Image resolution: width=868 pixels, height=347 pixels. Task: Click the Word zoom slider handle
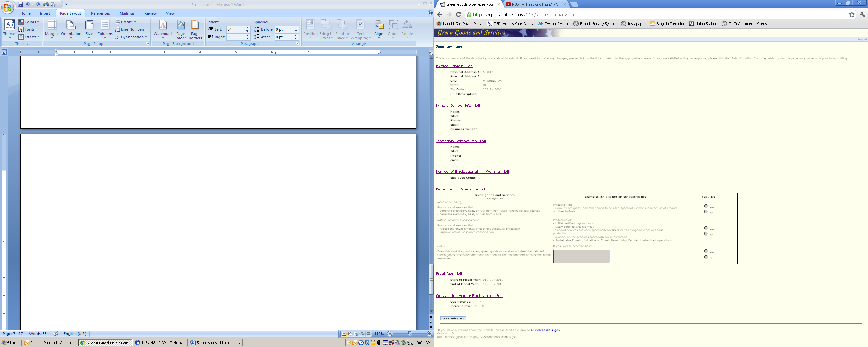coord(410,334)
